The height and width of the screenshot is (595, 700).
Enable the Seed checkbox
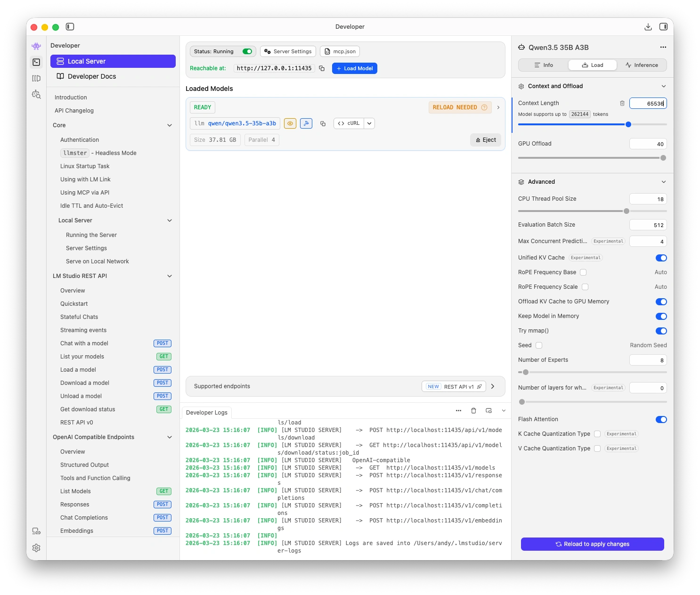coord(539,345)
